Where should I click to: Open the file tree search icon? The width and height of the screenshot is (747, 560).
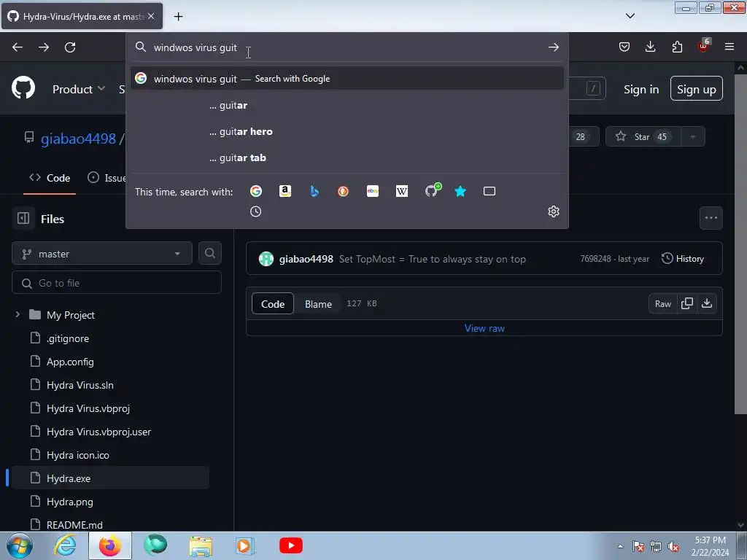click(209, 253)
